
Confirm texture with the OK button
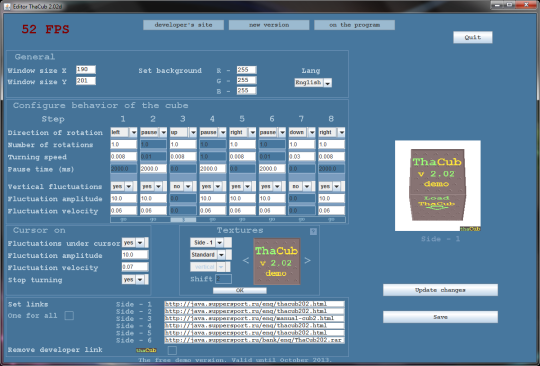click(x=240, y=290)
